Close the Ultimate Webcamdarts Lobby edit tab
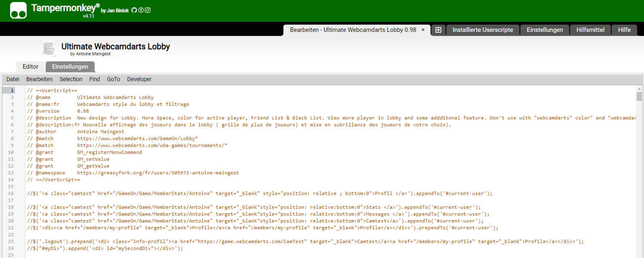This screenshot has height=258, width=644. (x=423, y=30)
